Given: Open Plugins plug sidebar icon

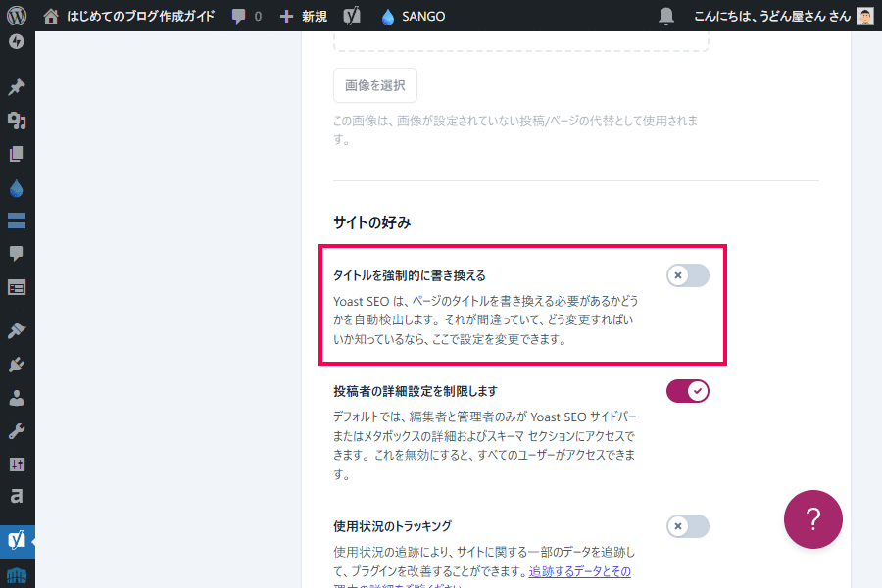Looking at the screenshot, I should click(x=17, y=365).
